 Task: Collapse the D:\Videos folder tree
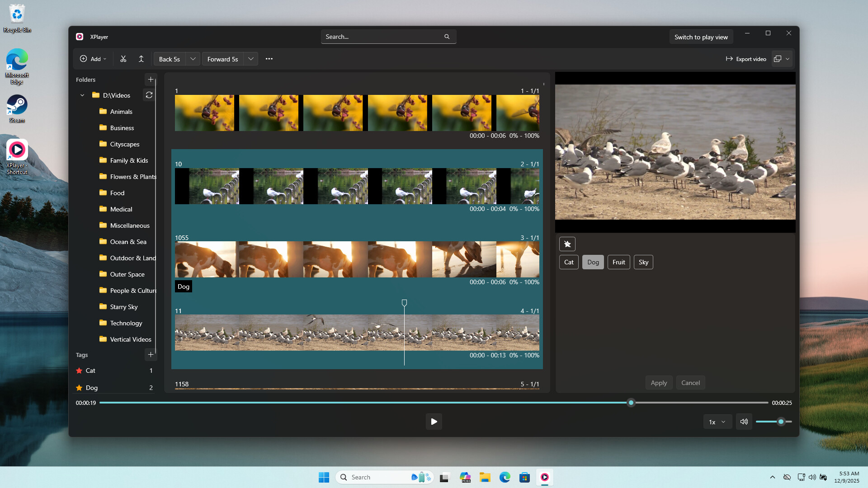pyautogui.click(x=82, y=95)
